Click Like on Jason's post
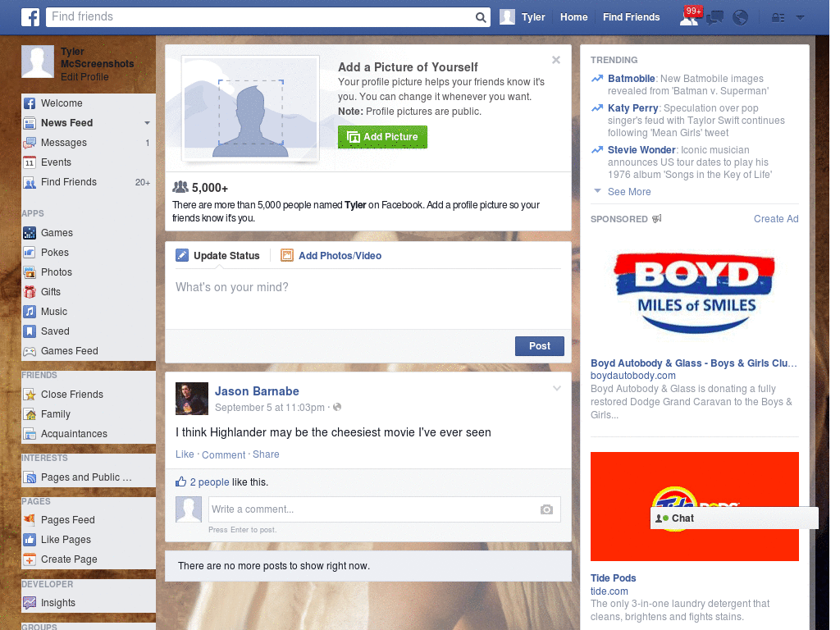Screen dimensions: 840x630 185,454
